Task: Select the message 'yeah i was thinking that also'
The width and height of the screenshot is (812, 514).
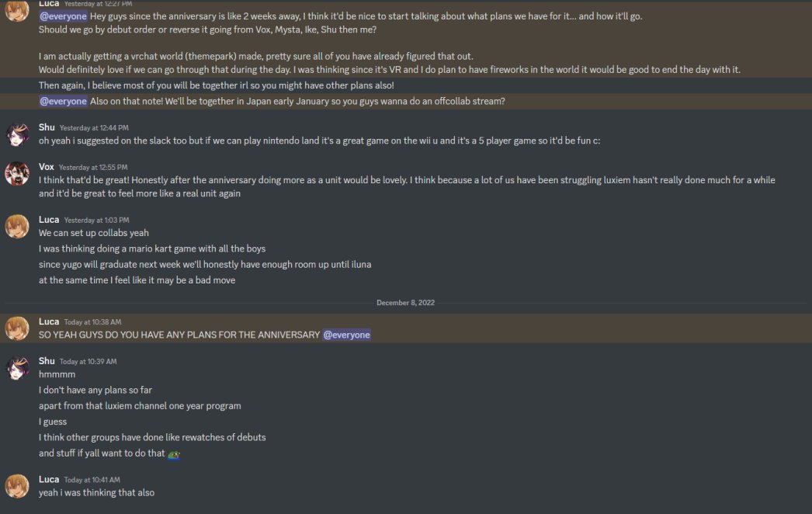Action: (x=97, y=493)
